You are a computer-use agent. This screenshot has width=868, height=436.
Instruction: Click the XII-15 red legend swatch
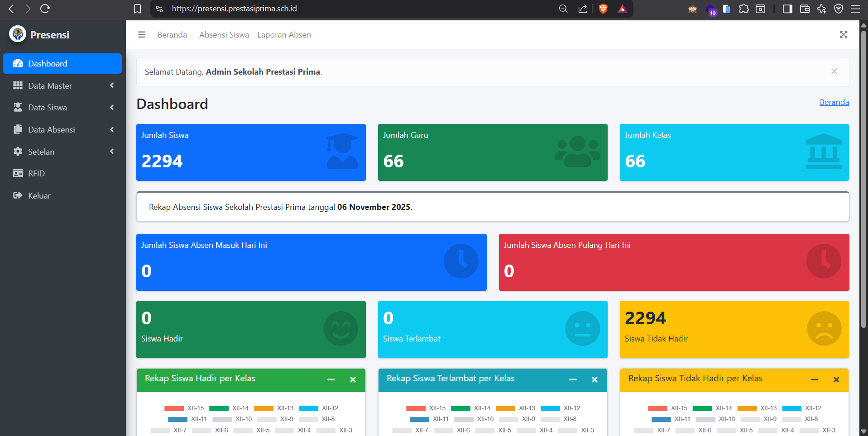point(174,408)
